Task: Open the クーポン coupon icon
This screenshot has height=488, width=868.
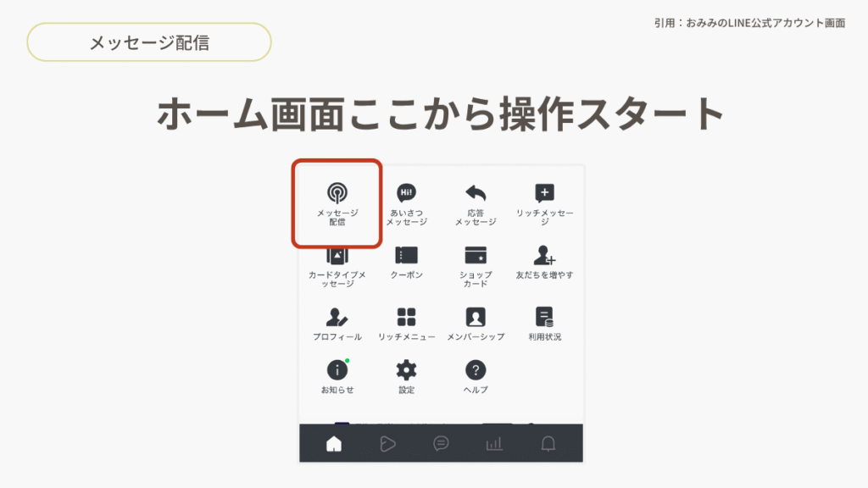Action: (407, 256)
